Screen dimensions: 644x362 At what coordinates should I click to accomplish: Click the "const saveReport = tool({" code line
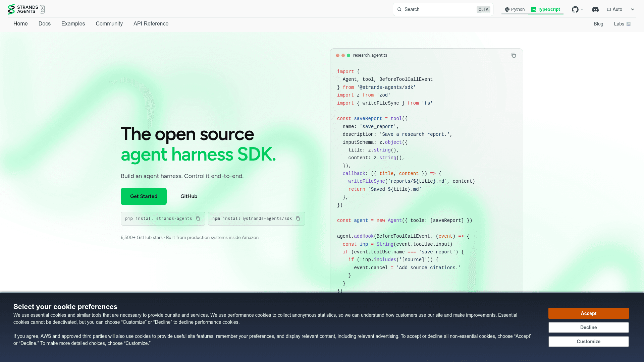372,119
